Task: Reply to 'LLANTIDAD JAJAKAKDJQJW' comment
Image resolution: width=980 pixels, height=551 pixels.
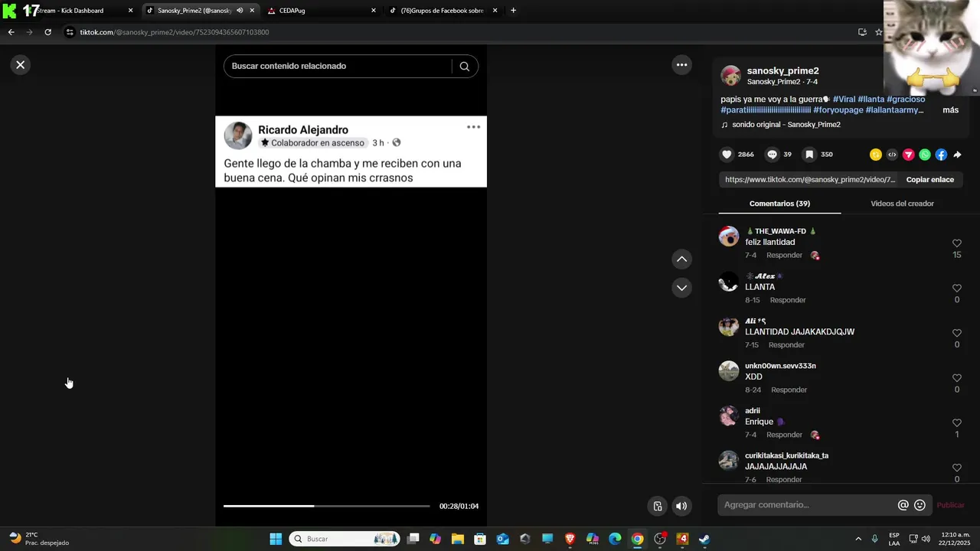Action: click(x=786, y=345)
